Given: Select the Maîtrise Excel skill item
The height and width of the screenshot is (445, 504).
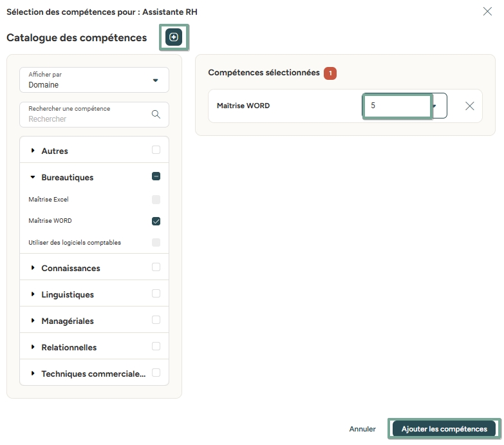Looking at the screenshot, I should pos(49,200).
